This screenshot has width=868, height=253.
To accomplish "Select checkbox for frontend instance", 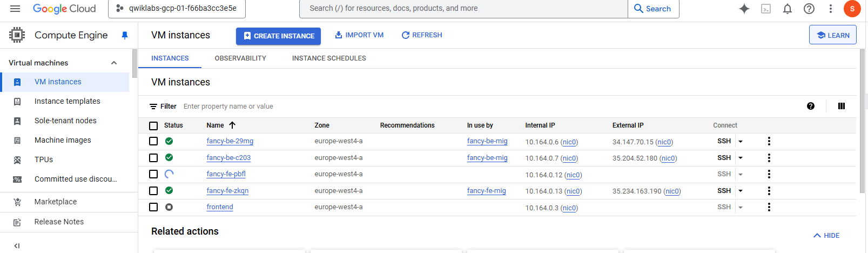I will (153, 207).
